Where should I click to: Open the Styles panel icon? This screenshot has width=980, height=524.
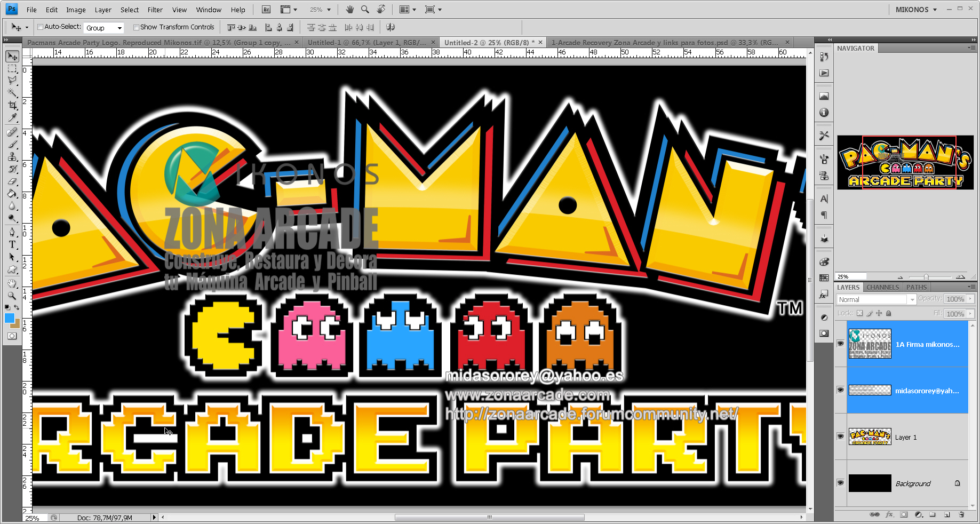pyautogui.click(x=824, y=294)
